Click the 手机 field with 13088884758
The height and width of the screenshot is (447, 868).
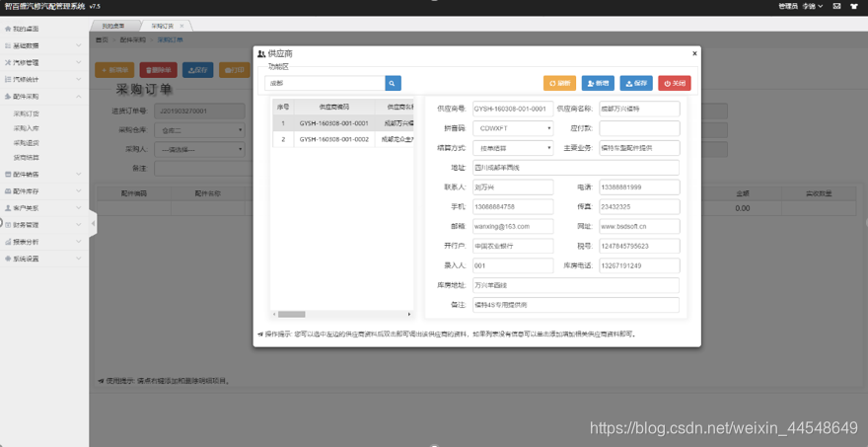tap(513, 206)
